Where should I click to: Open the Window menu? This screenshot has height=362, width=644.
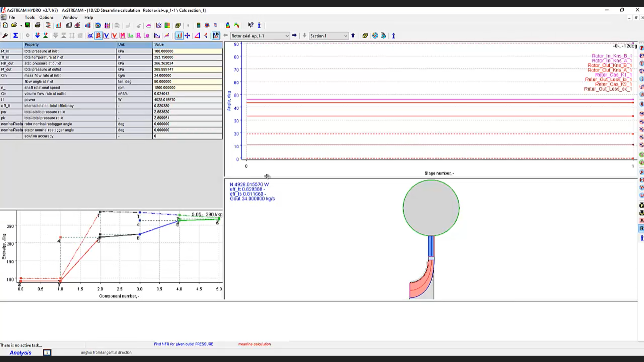coord(70,17)
